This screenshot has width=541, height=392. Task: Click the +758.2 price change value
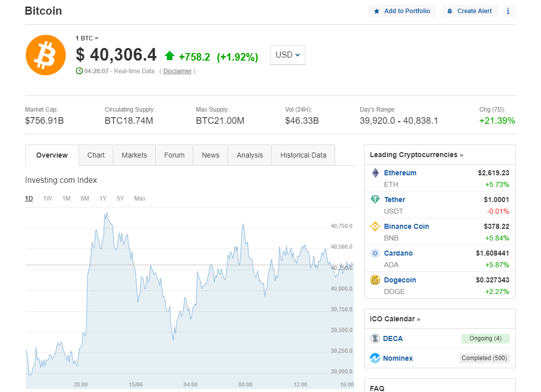[194, 57]
